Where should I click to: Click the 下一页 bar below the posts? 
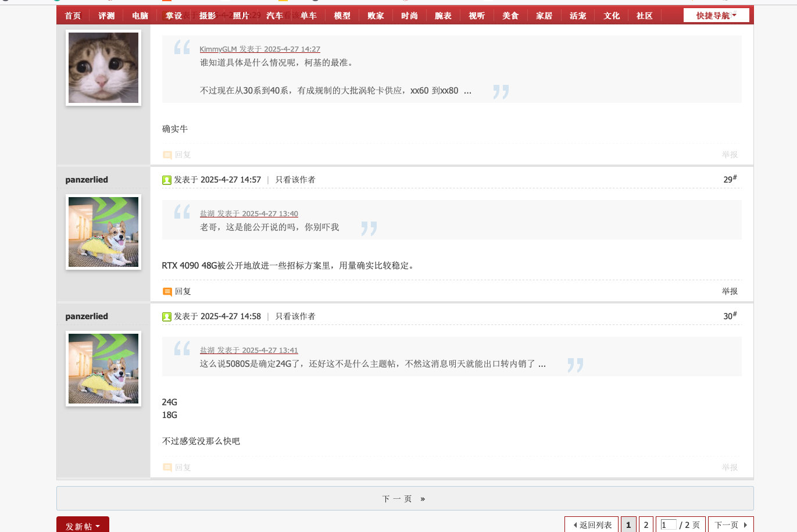pyautogui.click(x=405, y=499)
